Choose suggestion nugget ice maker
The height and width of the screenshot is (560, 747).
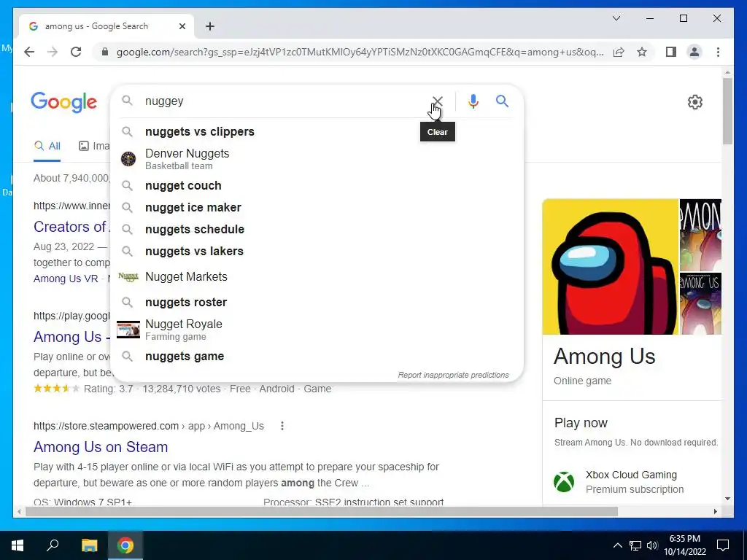317,207
